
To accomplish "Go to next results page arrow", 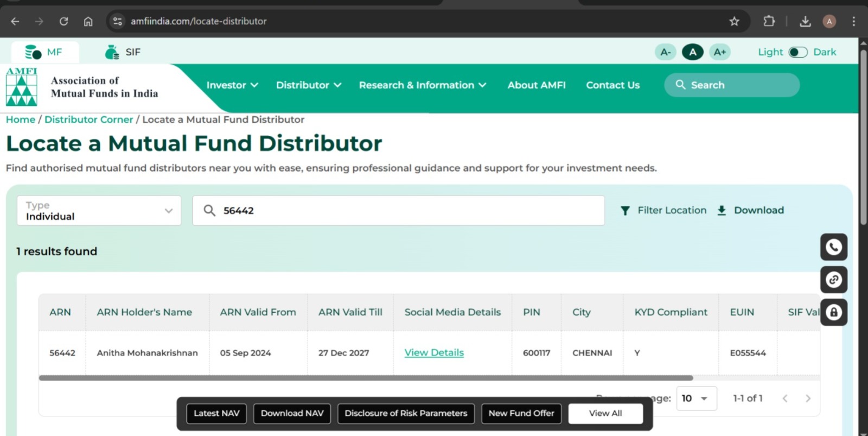I will pos(808,399).
